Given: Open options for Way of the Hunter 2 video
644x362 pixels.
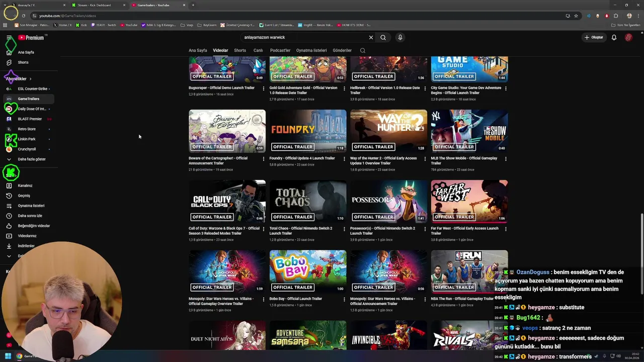Looking at the screenshot, I should (425, 158).
